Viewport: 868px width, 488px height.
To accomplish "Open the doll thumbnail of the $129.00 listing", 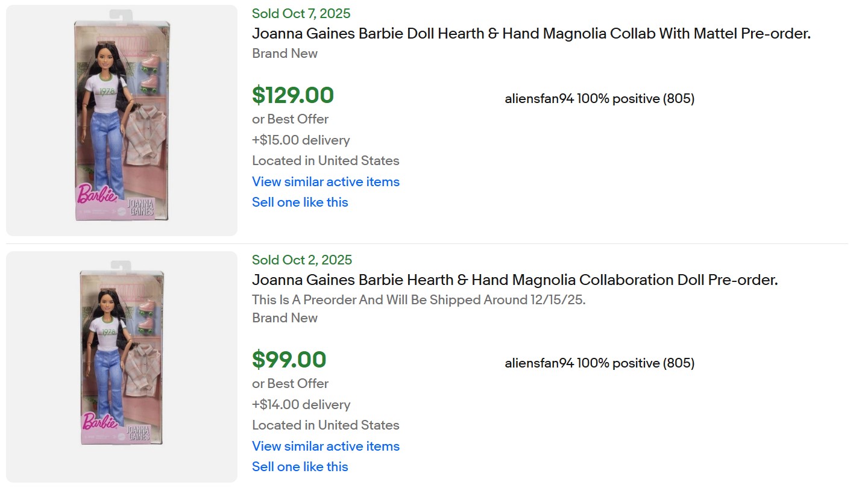I will [x=122, y=120].
